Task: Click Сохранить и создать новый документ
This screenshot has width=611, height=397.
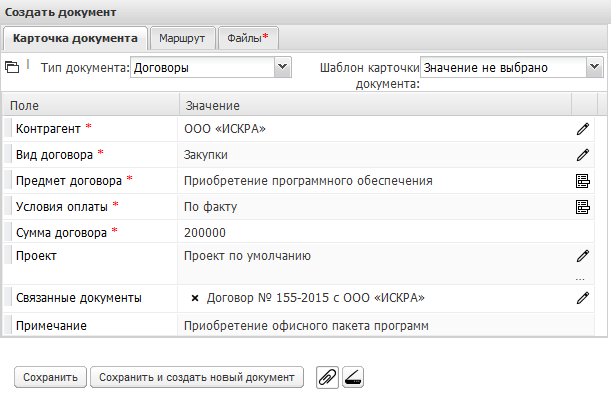Action: coord(197,377)
